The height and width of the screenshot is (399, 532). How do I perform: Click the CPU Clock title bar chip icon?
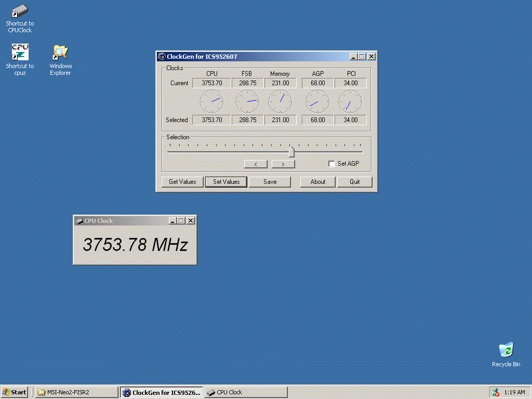(x=79, y=221)
